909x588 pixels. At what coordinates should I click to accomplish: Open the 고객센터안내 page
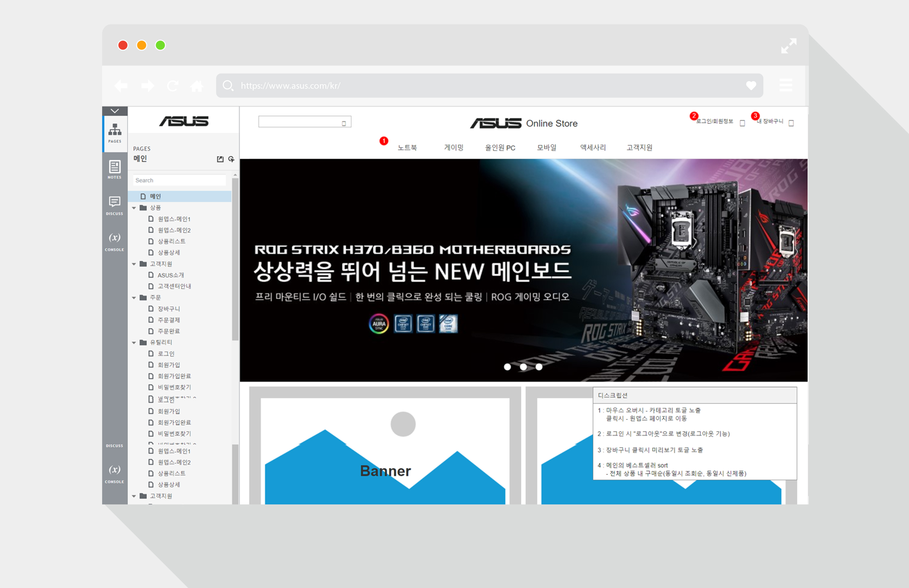174,286
